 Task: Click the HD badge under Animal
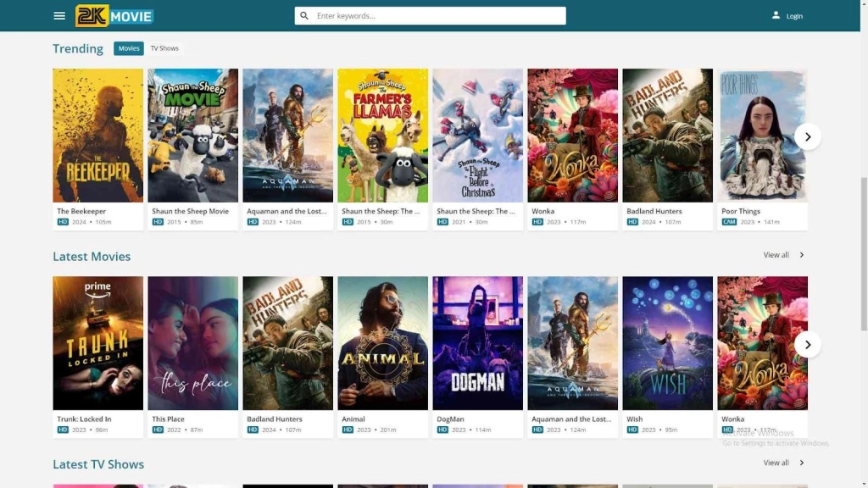point(348,430)
